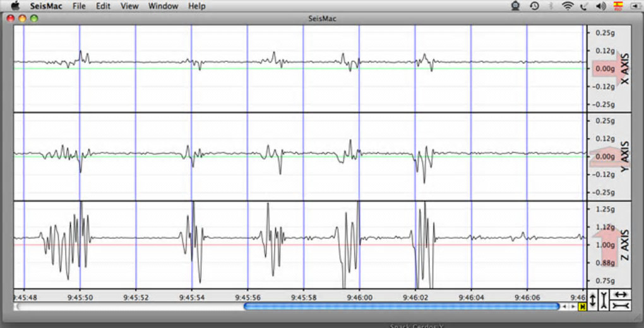Click the 9:45:50 time label

tap(80, 297)
